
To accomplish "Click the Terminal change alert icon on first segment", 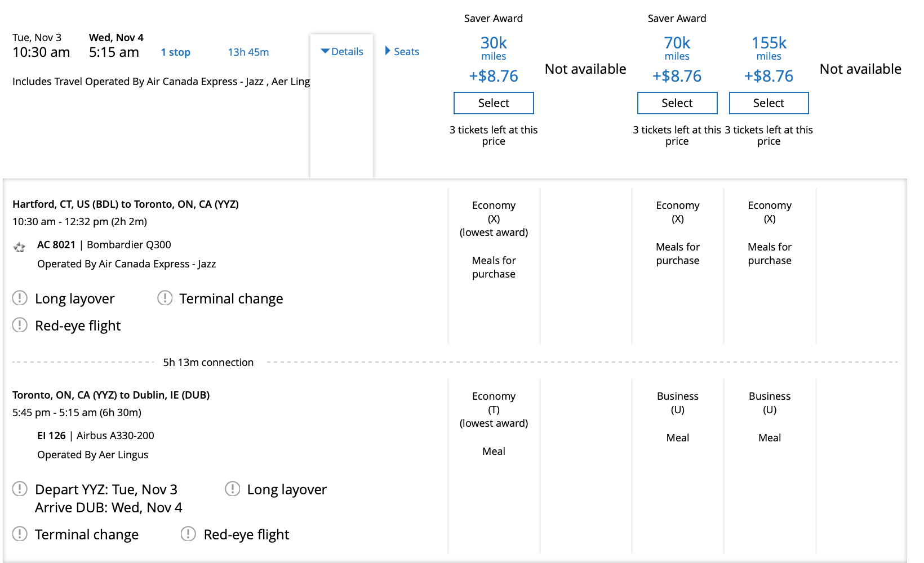I will click(165, 298).
